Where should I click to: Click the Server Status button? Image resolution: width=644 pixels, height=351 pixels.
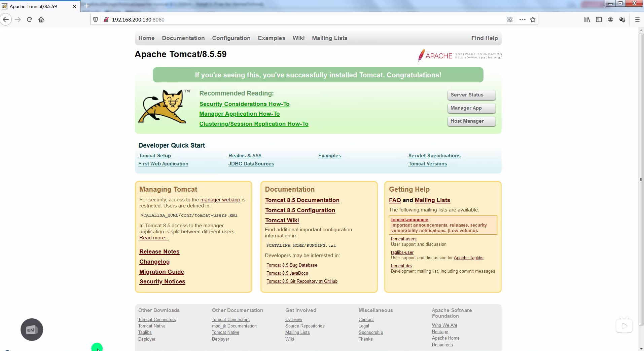tap(471, 95)
